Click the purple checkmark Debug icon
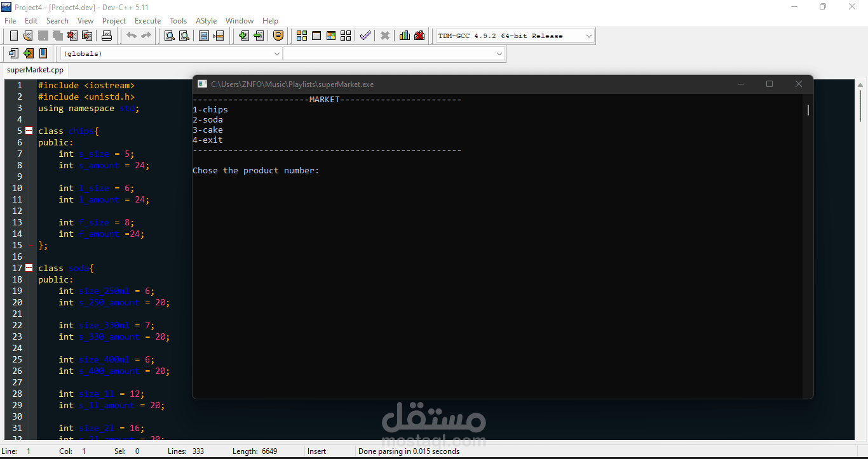The height and width of the screenshot is (459, 868). pos(365,36)
